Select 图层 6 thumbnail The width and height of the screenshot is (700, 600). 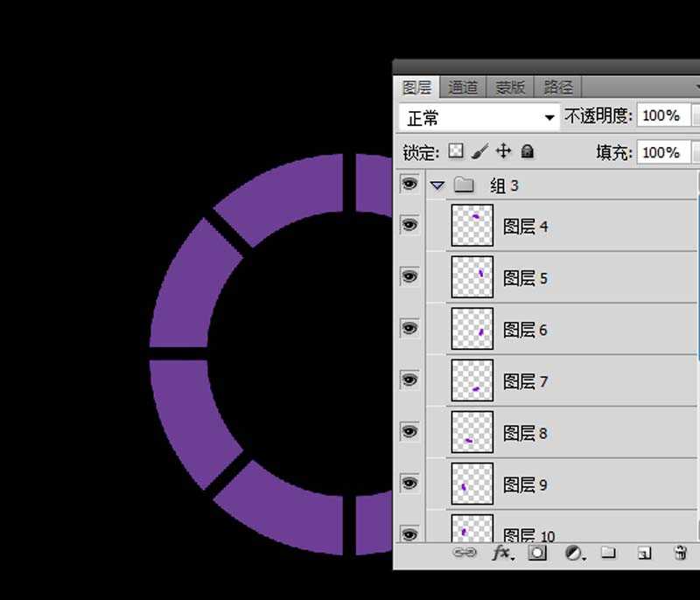[x=472, y=329]
